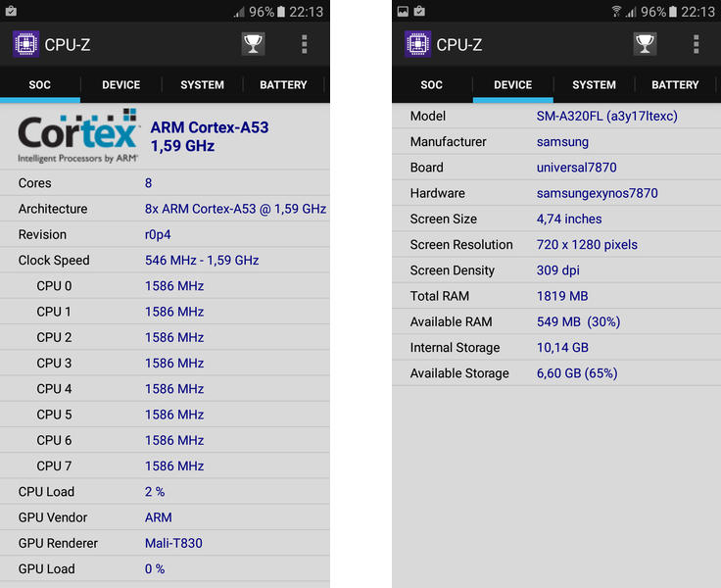The image size is (721, 588).
Task: Open SYSTEM tab in right screen
Action: tap(594, 84)
